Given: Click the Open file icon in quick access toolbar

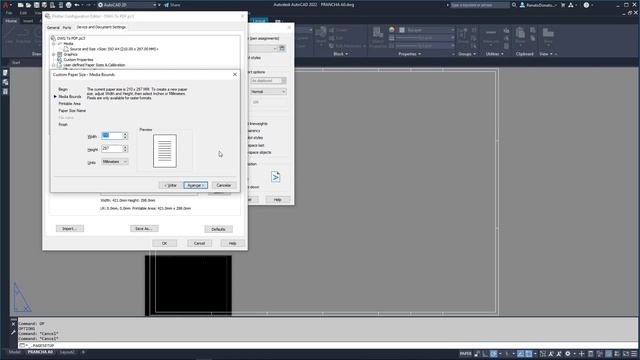Looking at the screenshot, I should 28,5.
